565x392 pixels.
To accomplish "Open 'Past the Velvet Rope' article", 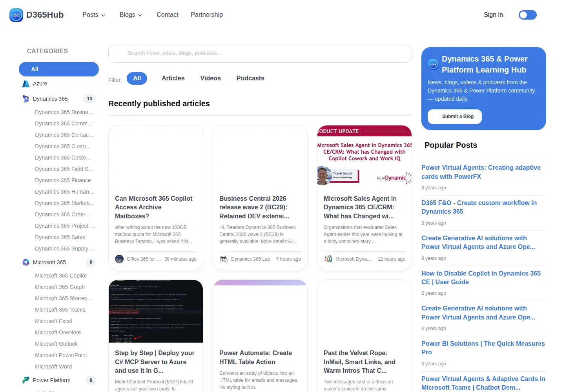I will pos(359,362).
